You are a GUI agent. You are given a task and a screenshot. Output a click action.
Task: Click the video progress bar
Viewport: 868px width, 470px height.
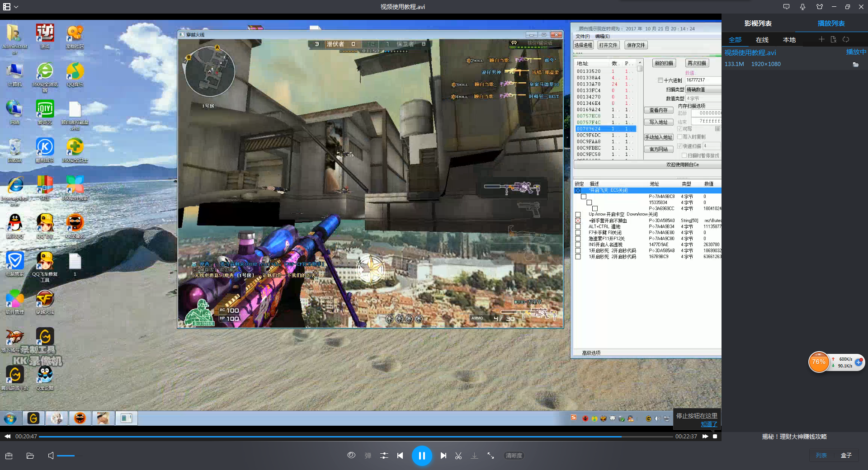click(355, 437)
